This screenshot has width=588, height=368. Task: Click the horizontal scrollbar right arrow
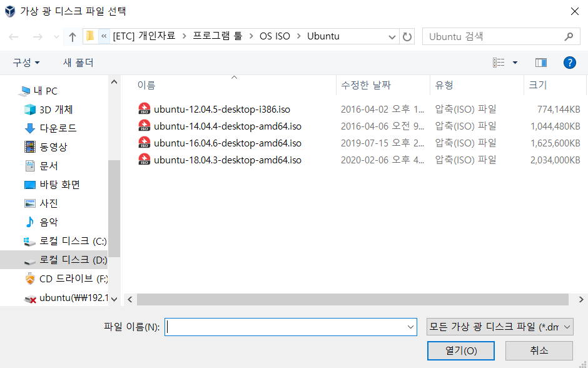click(x=581, y=299)
